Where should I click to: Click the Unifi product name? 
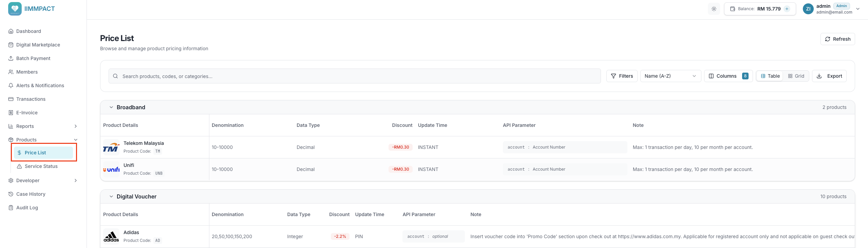tap(129, 165)
